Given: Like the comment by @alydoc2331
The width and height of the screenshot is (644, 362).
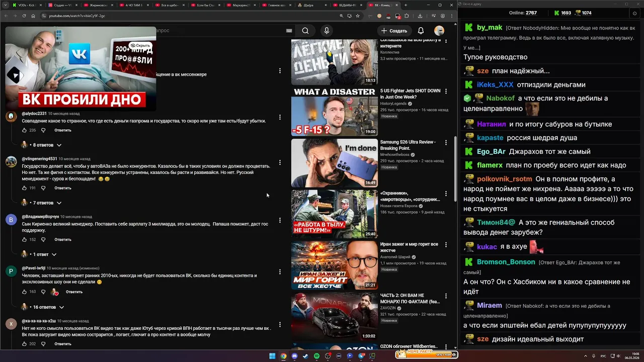Looking at the screenshot, I should click(24, 130).
